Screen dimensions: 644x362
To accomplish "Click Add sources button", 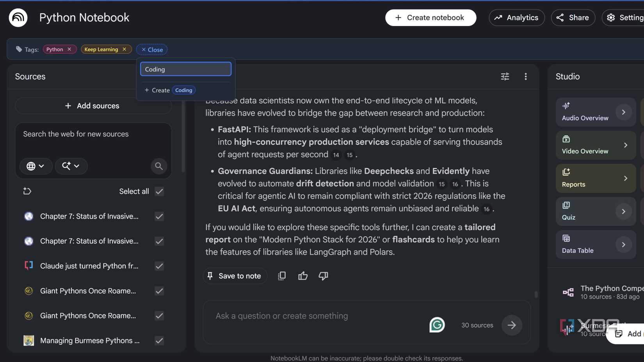I will click(93, 106).
